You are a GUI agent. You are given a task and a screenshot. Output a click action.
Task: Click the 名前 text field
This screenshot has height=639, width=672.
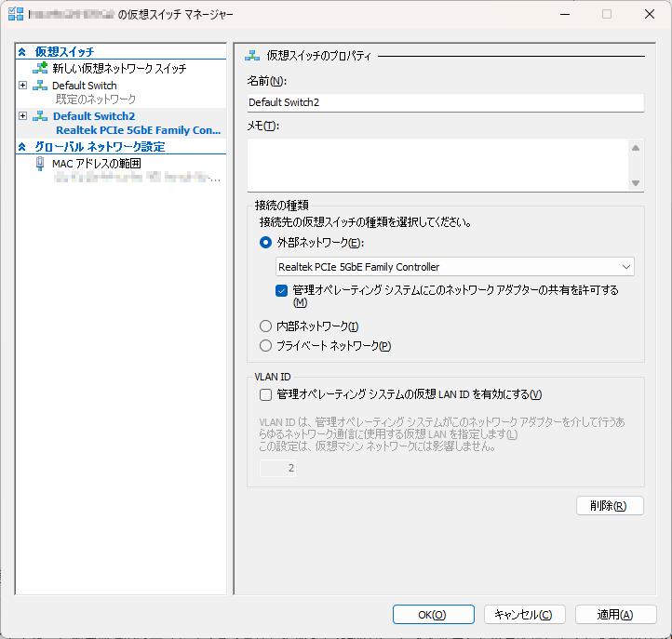tap(445, 102)
